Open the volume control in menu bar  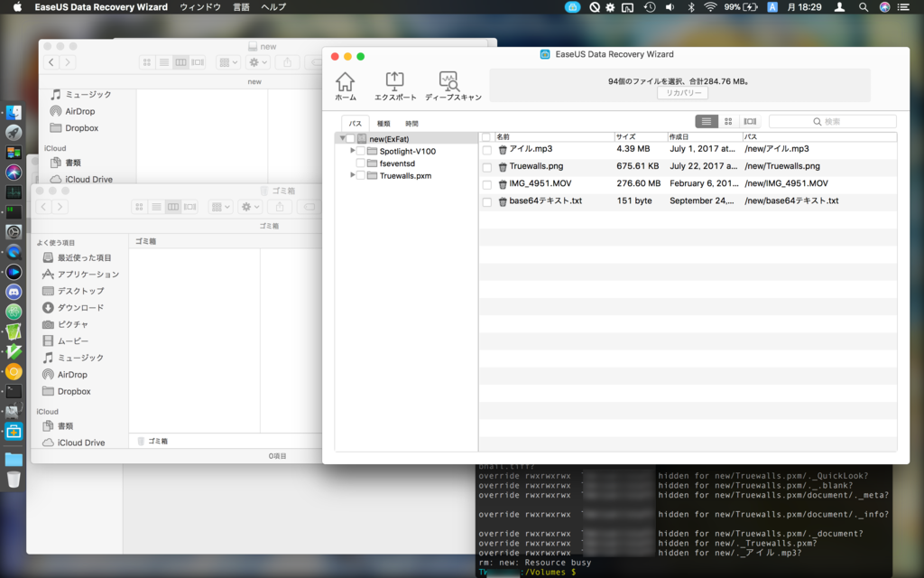(670, 7)
